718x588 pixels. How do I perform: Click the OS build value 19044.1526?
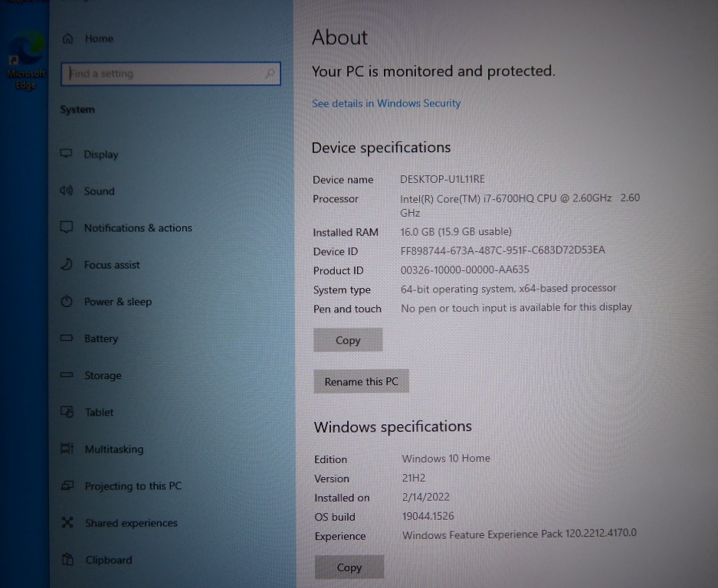point(428,516)
